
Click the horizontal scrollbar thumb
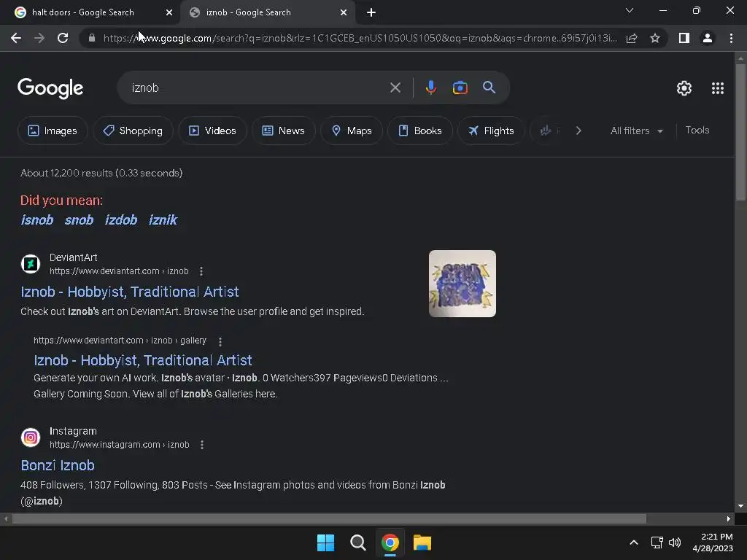pyautogui.click(x=329, y=518)
